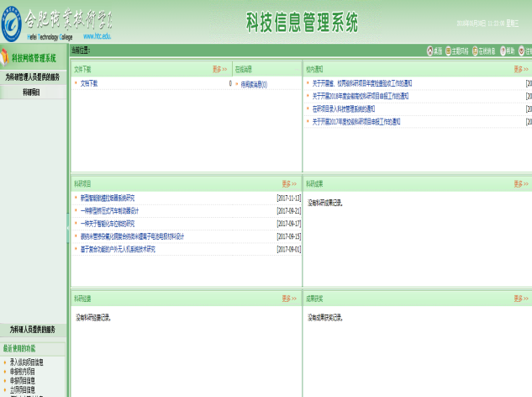Image resolution: width=532 pixels, height=397 pixels.
Task: Select 科研项目 sidebar menu item
Action: click(x=33, y=92)
